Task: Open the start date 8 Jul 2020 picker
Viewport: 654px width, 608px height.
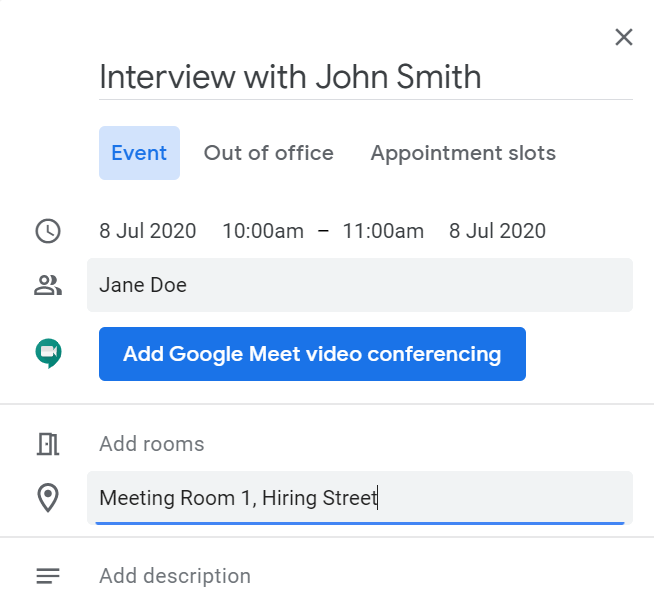Action: tap(148, 231)
